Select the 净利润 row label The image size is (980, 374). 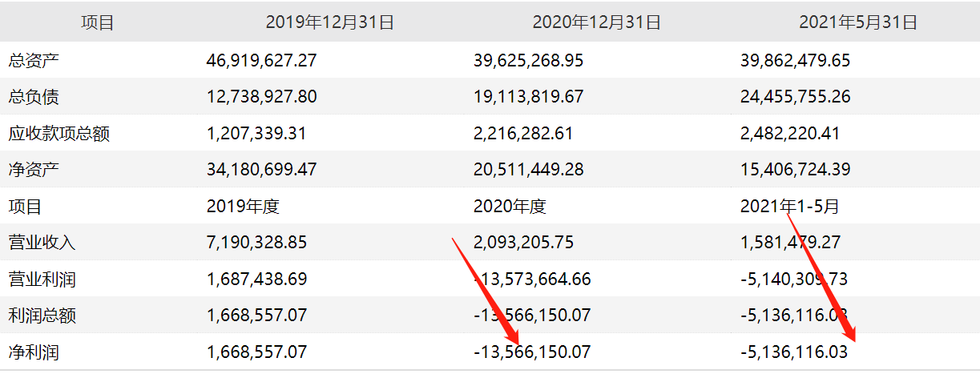point(33,352)
